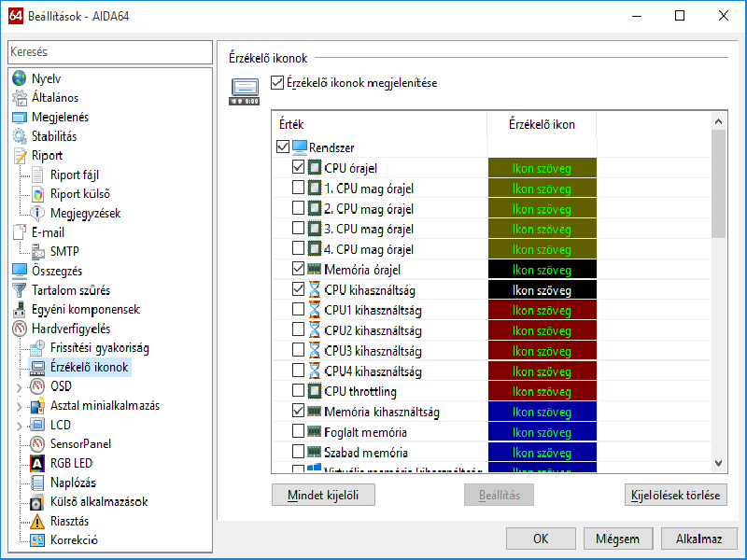This screenshot has height=560, width=747.
Task: Click the Riport notepad icon
Action: click(19, 156)
